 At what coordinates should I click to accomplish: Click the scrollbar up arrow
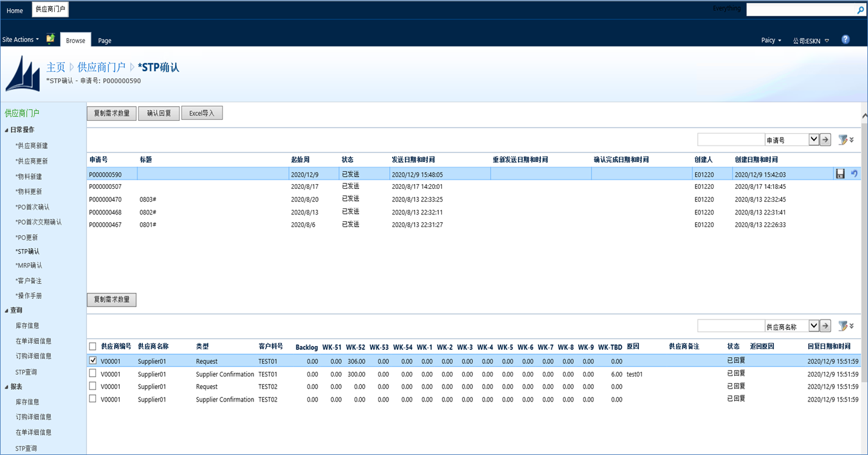click(x=864, y=116)
